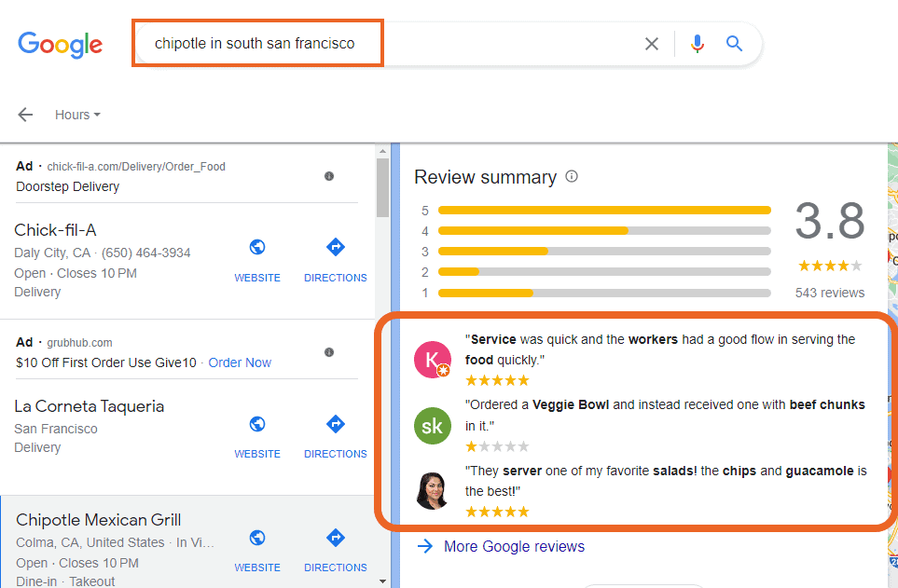This screenshot has height=588, width=898.
Task: Open the Chick-fil-A website globe icon
Action: point(257,247)
